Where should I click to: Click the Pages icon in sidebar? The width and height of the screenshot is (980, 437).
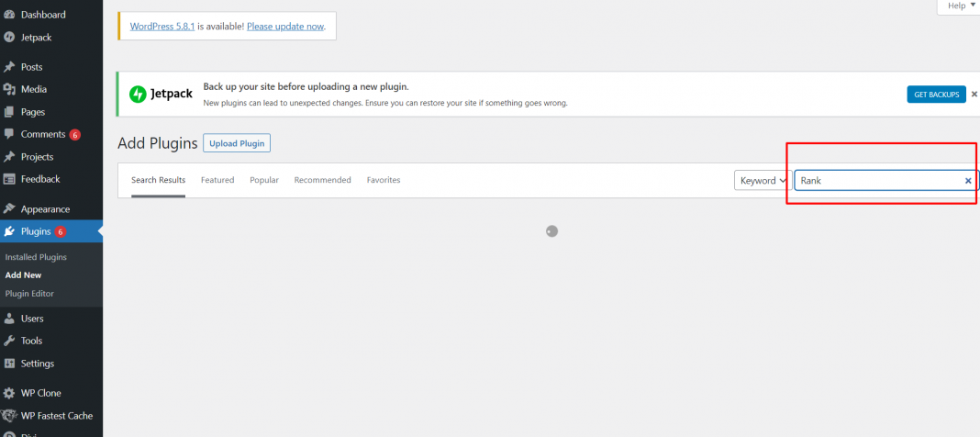coord(9,112)
